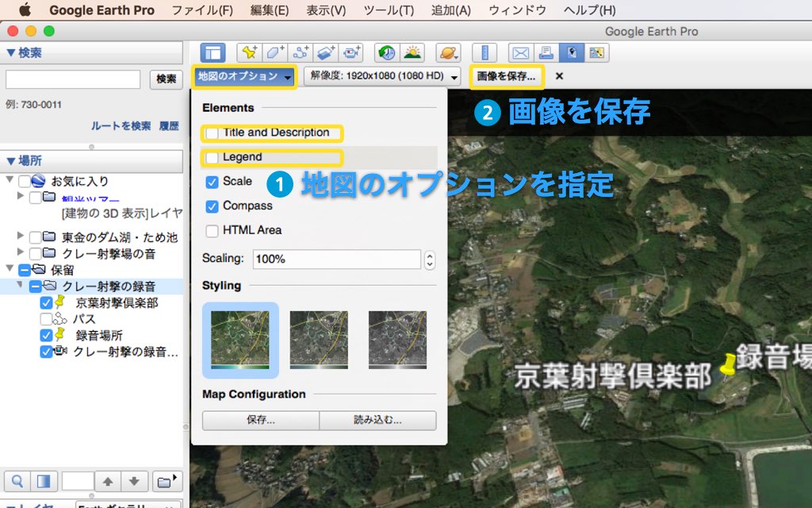
Task: Enable the Title and Description checkbox
Action: (212, 133)
